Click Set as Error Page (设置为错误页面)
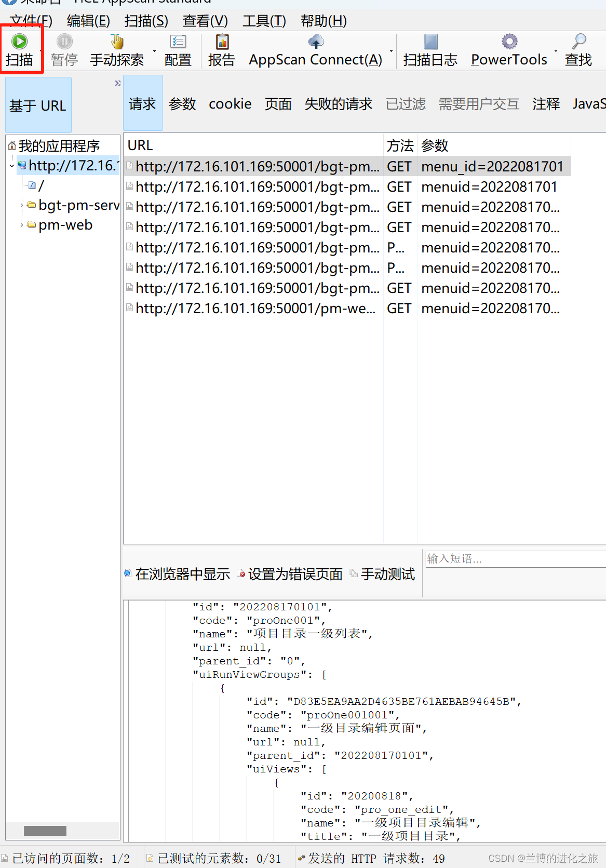The image size is (606, 868). pos(290,574)
